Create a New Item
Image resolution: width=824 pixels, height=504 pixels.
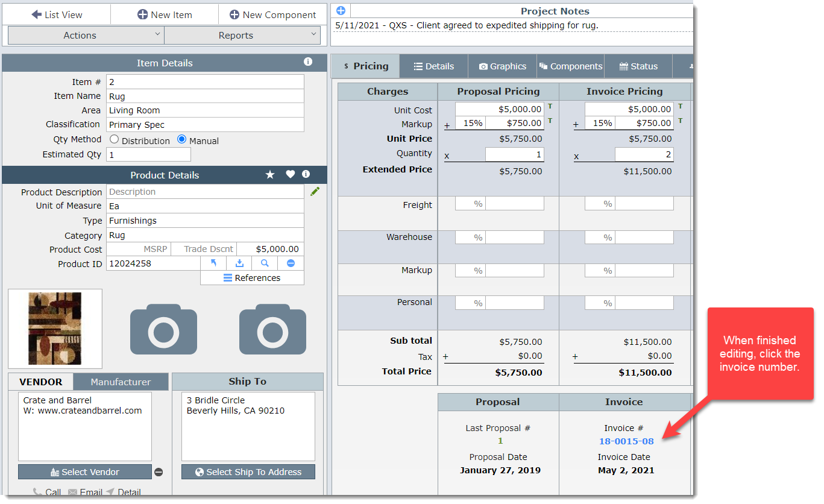165,14
